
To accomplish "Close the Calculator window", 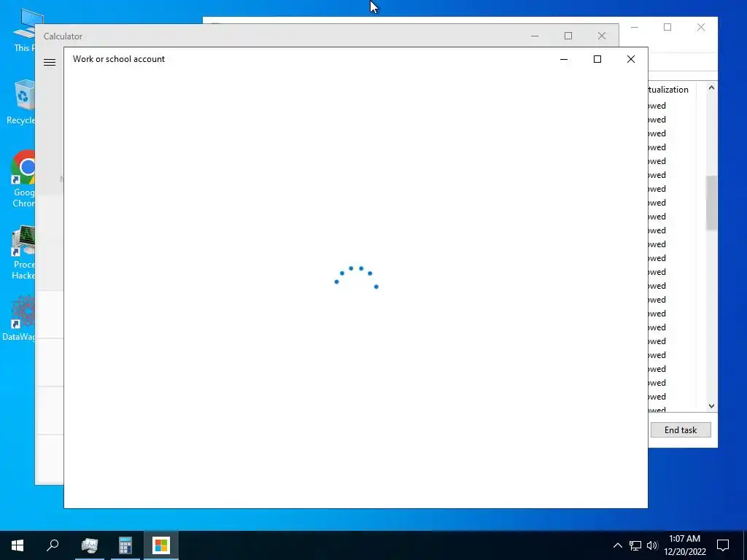I will pyautogui.click(x=602, y=36).
